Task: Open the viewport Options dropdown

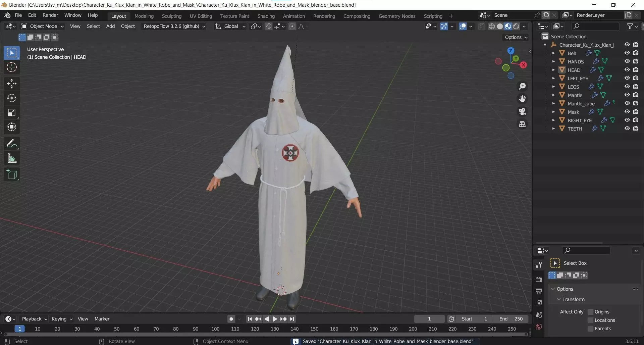Action: (x=516, y=37)
